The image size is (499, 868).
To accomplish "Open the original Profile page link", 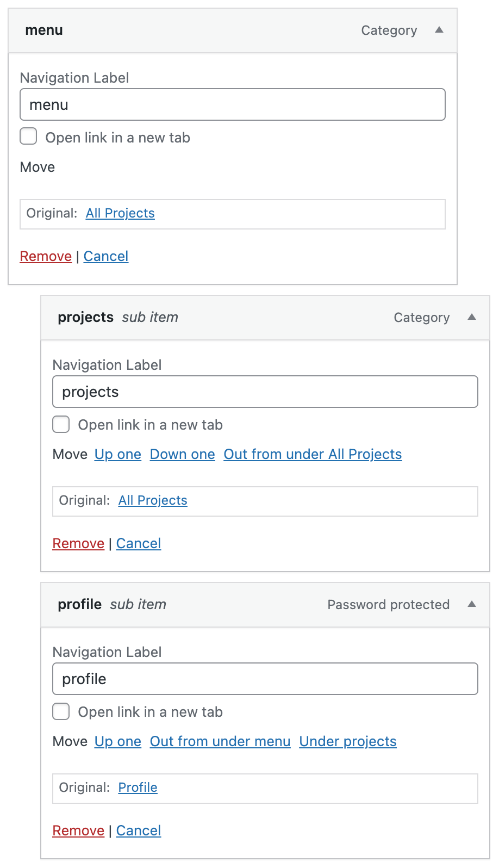I will click(x=138, y=788).
